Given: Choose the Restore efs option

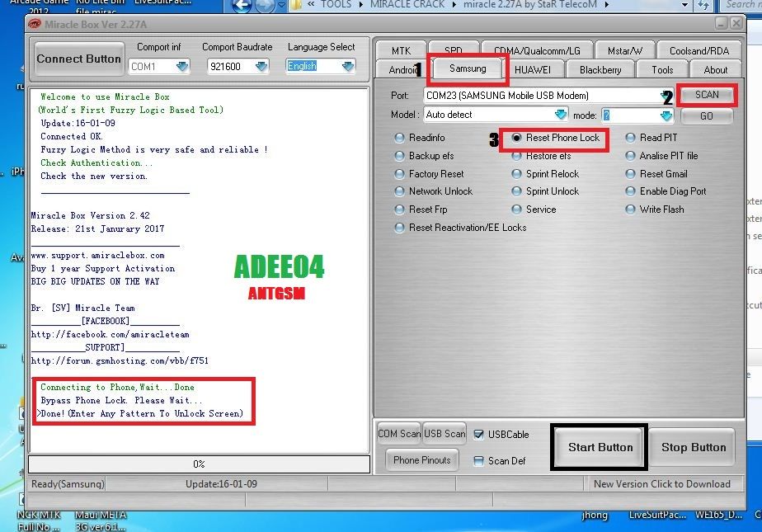Looking at the screenshot, I should (542, 156).
